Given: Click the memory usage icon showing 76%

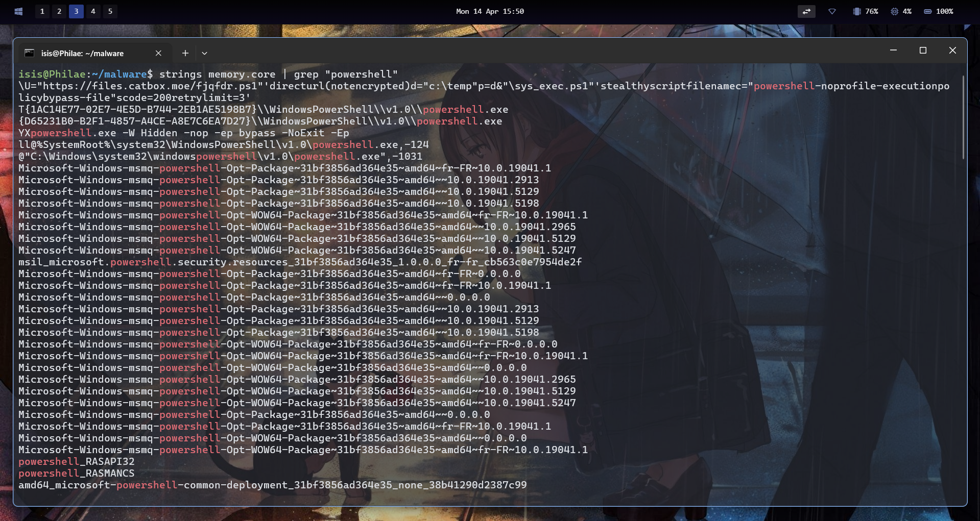Looking at the screenshot, I should [x=857, y=11].
